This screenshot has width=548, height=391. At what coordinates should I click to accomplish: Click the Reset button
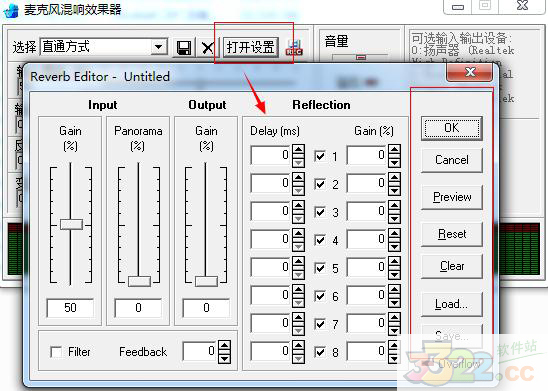click(452, 234)
